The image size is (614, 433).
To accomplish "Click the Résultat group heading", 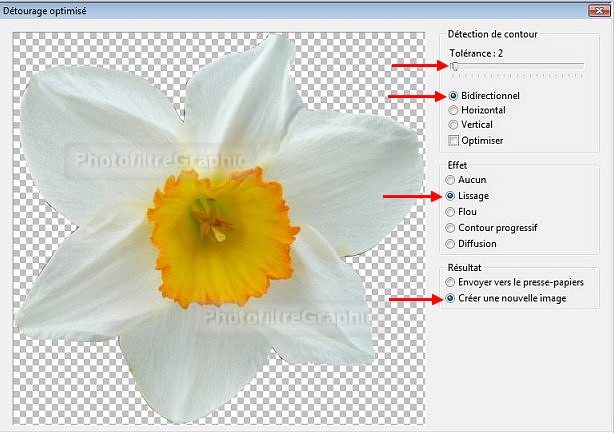I will coord(467,267).
